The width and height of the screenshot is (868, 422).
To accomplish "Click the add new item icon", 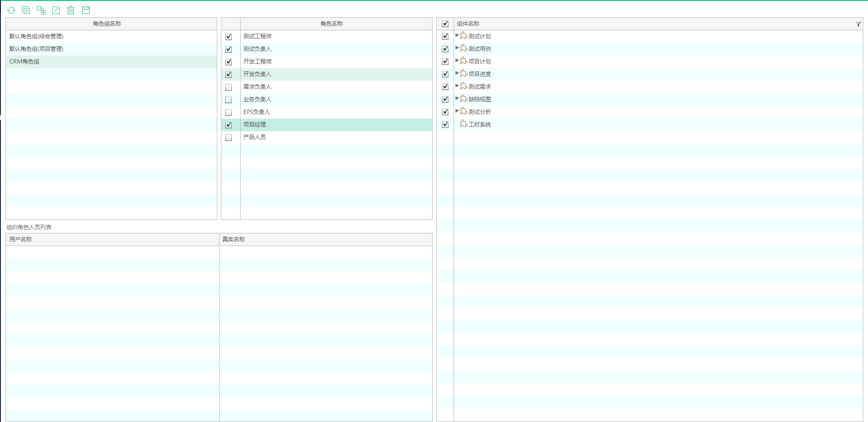I will (26, 10).
